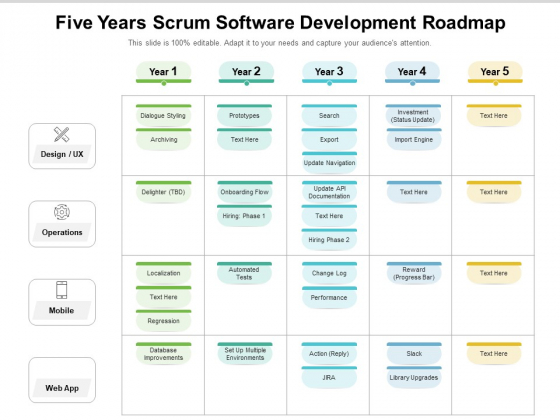Select Text Here in Year 5 Web App row

coord(494,353)
